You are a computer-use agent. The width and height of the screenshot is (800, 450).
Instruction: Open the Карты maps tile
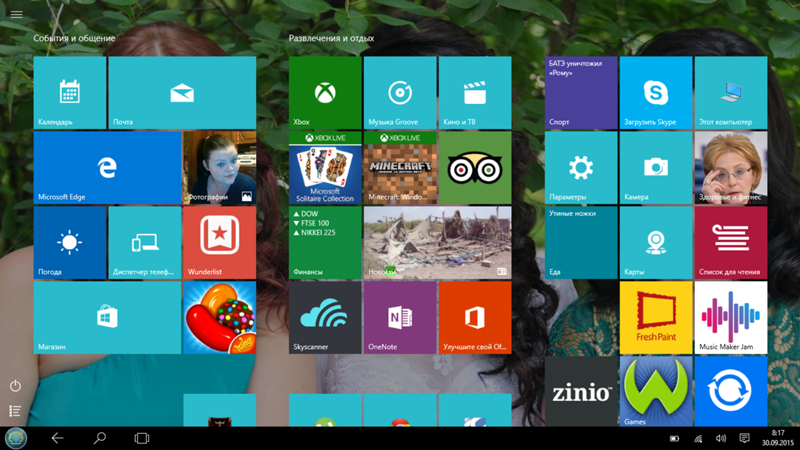(x=656, y=242)
